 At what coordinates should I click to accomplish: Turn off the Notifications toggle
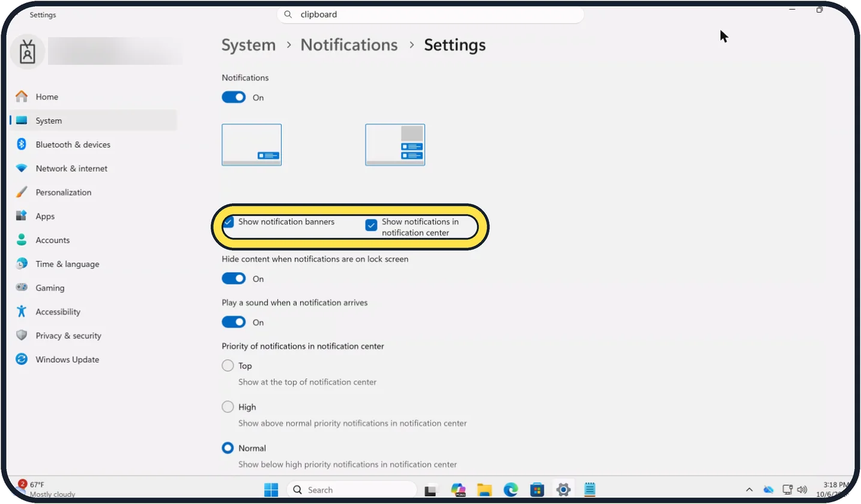234,97
